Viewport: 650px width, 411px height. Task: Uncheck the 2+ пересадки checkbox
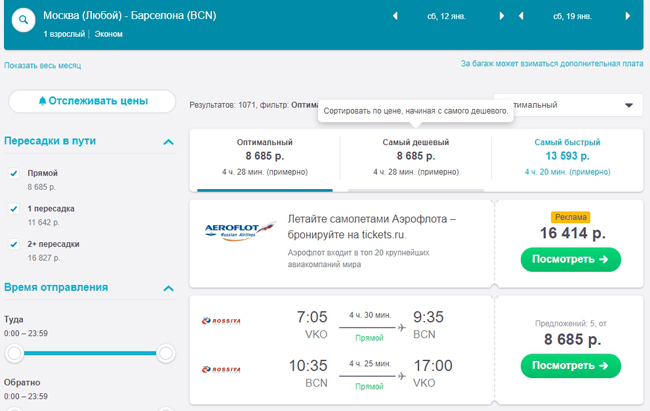[x=14, y=244]
